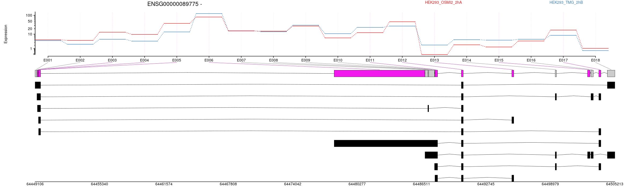Click genomic coordinate 64455340
Image resolution: width=644 pixels, height=188 pixels.
coord(100,184)
